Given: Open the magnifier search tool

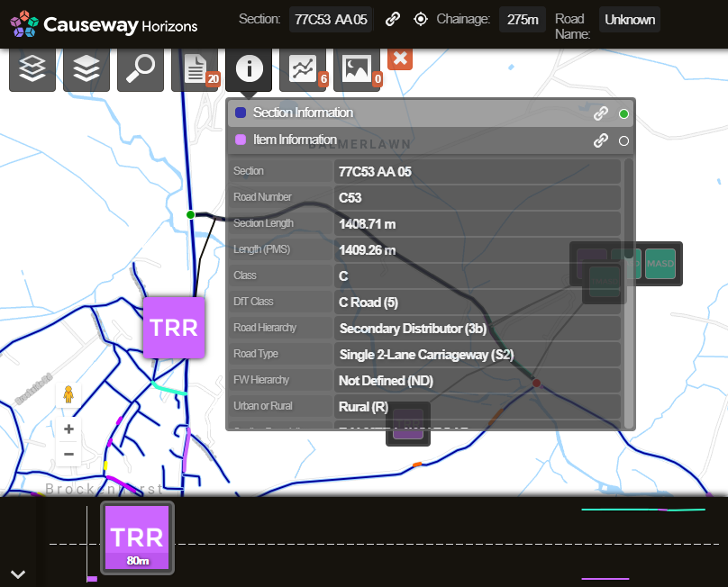Looking at the screenshot, I should pos(141,69).
